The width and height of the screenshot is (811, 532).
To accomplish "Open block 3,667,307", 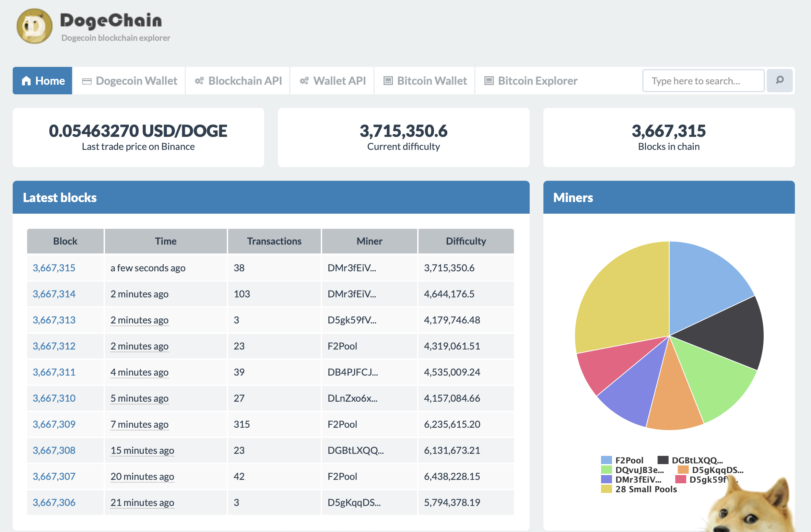I will [54, 476].
